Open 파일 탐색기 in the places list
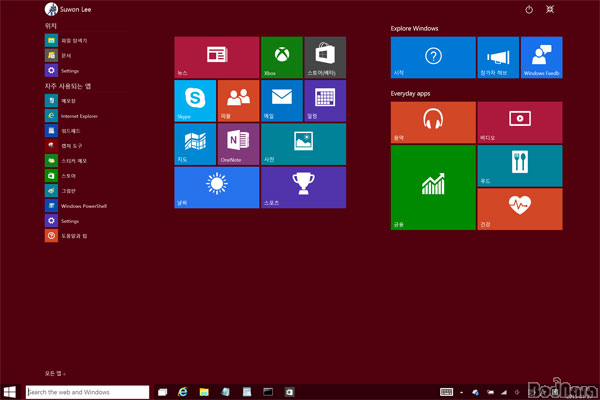This screenshot has height=400, width=600. pos(66,40)
